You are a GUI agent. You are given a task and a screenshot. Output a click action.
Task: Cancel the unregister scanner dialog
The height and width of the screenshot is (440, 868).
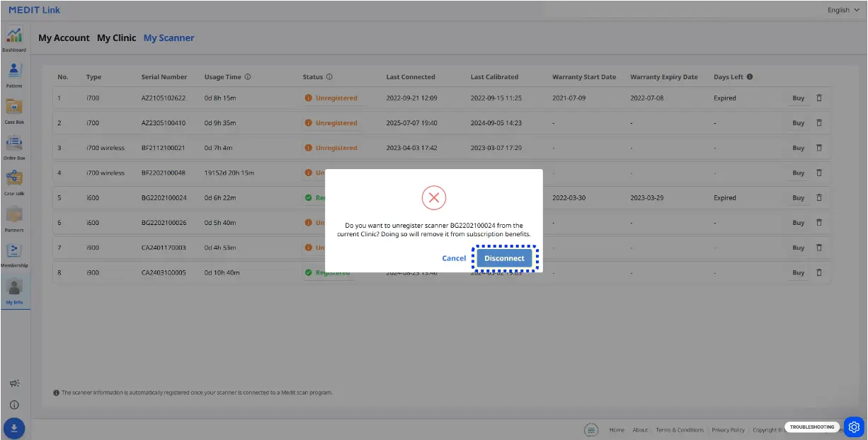[x=454, y=258]
